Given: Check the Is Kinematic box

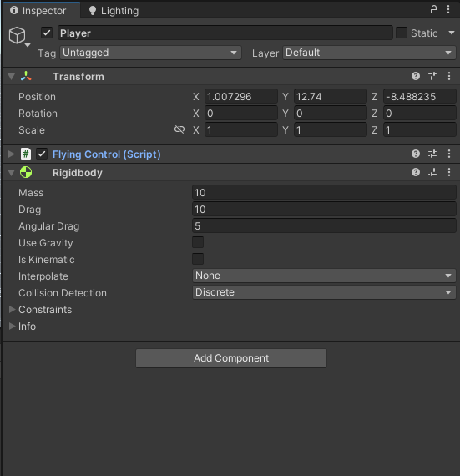Looking at the screenshot, I should 198,259.
